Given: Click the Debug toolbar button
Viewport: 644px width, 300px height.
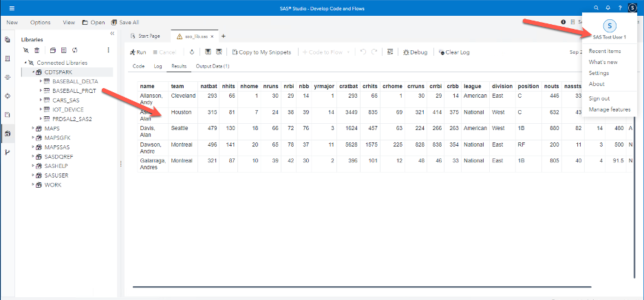Looking at the screenshot, I should 416,52.
